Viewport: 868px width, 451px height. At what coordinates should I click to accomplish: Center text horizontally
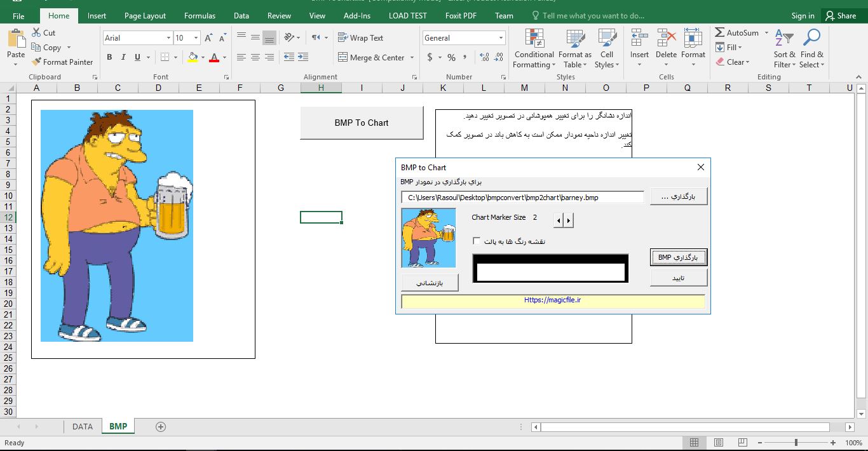point(255,57)
